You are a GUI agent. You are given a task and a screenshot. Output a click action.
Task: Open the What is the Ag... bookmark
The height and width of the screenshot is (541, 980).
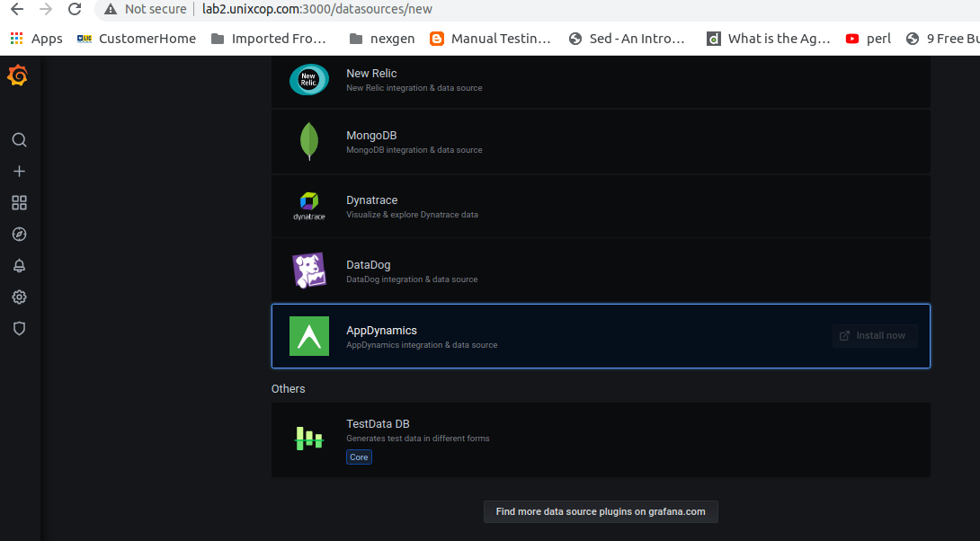(x=769, y=39)
